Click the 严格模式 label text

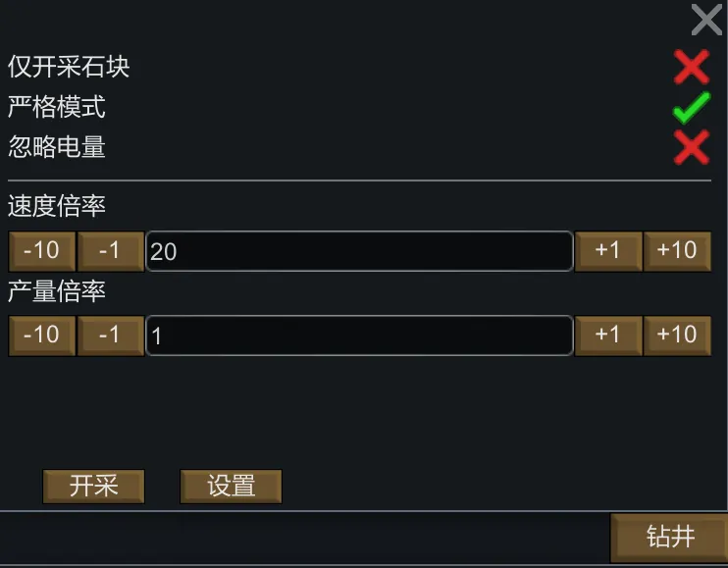click(57, 107)
